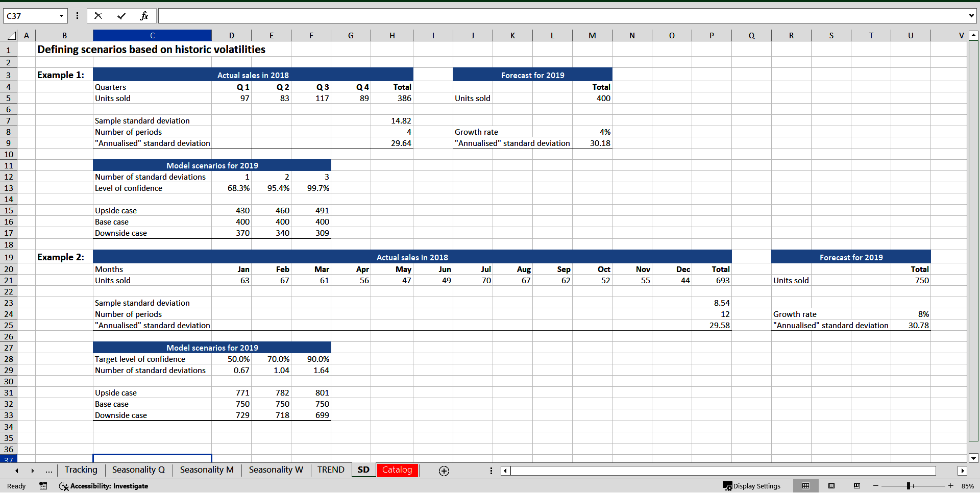Image resolution: width=980 pixels, height=493 pixels.
Task: Select target confidence 70.0%
Action: point(272,359)
